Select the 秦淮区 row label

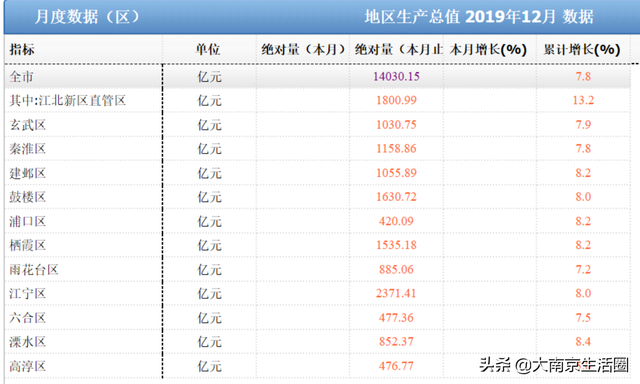[x=28, y=149]
